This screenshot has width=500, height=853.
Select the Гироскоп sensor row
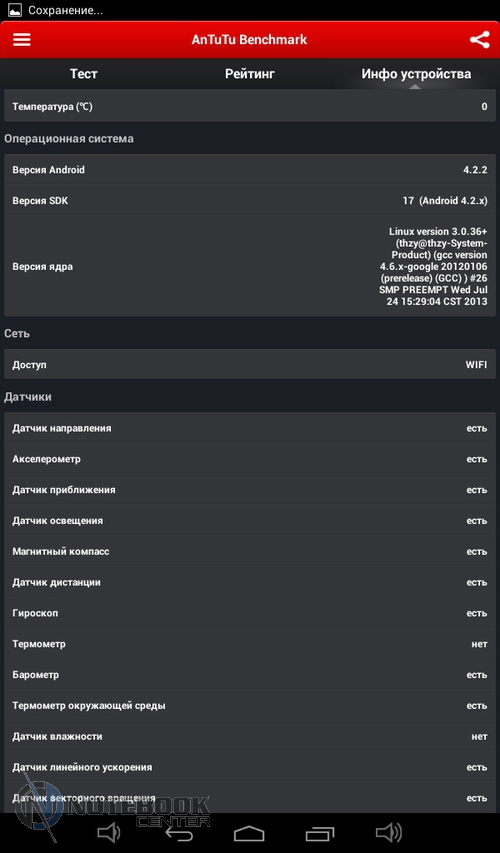pos(250,613)
